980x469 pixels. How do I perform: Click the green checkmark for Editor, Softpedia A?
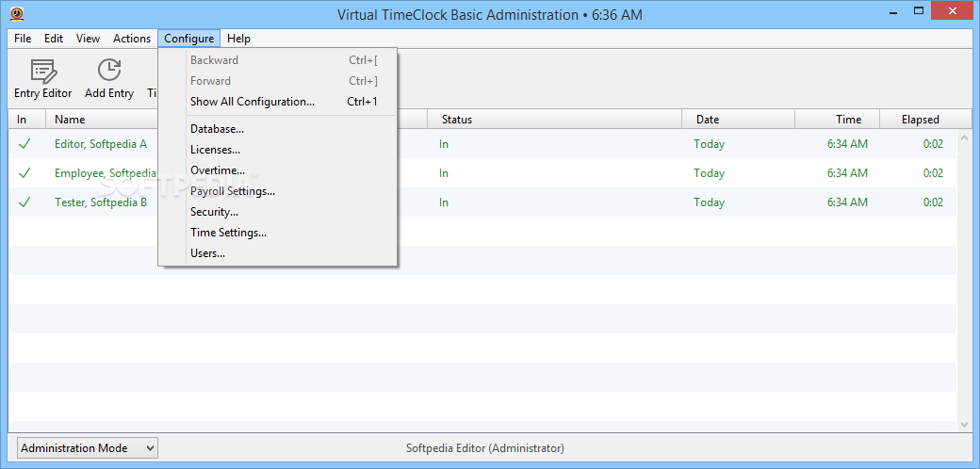pyautogui.click(x=24, y=144)
